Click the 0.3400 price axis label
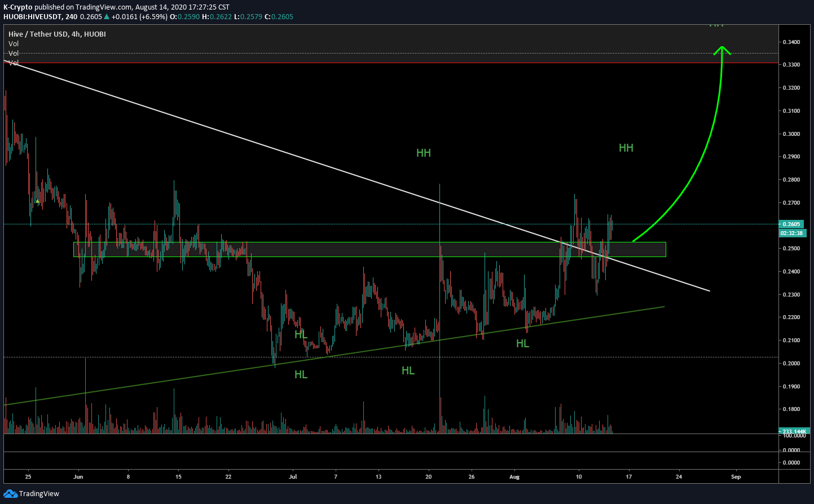The height and width of the screenshot is (504, 814). click(791, 42)
